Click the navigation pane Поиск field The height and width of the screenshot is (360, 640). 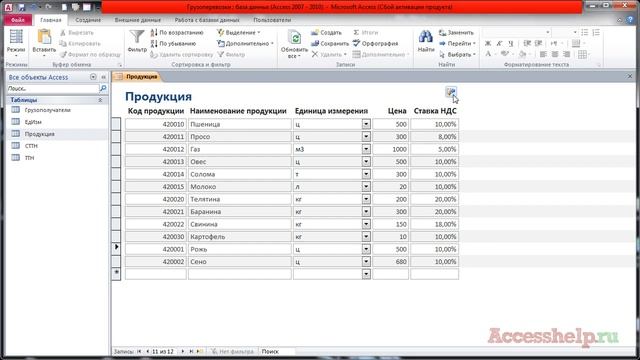pos(53,88)
